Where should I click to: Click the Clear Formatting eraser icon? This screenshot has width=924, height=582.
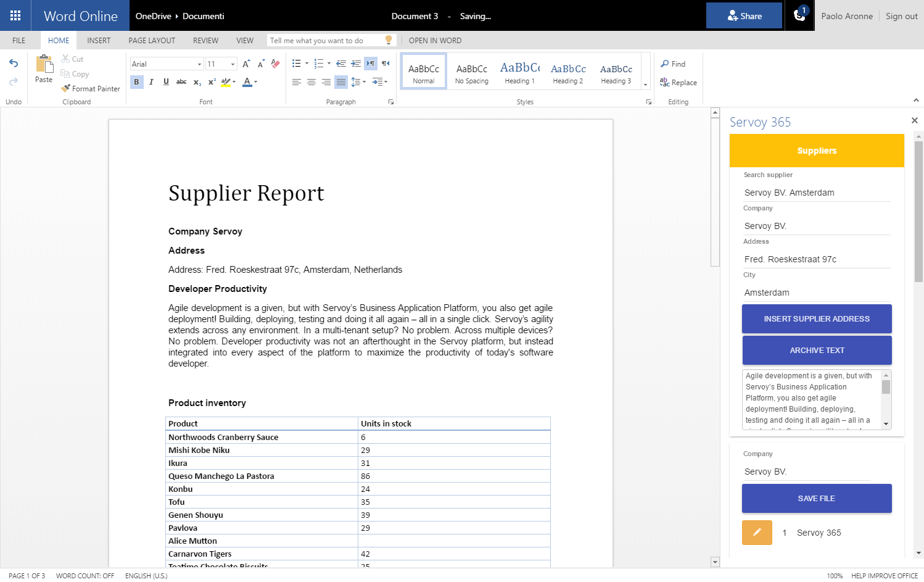275,64
